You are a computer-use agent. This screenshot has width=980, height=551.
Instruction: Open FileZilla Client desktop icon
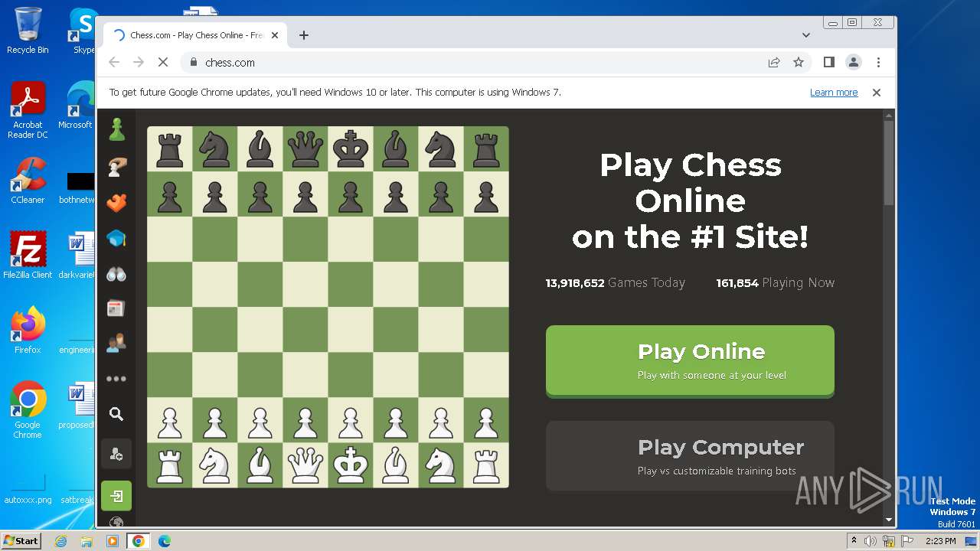[28, 255]
